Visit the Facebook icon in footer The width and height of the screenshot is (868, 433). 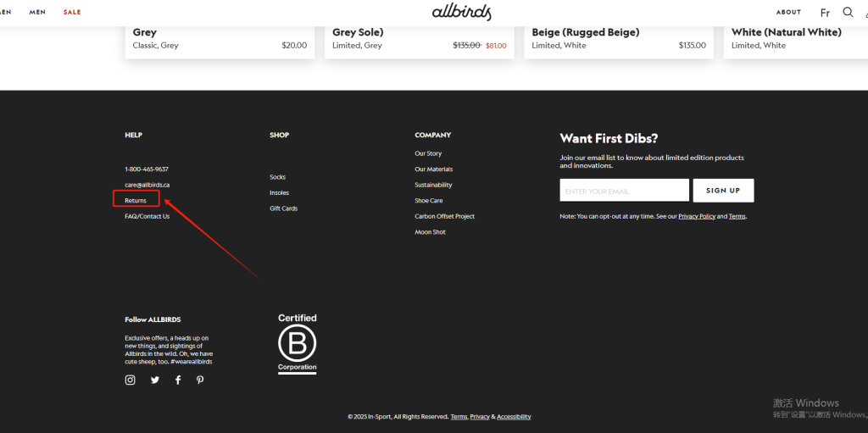pyautogui.click(x=178, y=380)
